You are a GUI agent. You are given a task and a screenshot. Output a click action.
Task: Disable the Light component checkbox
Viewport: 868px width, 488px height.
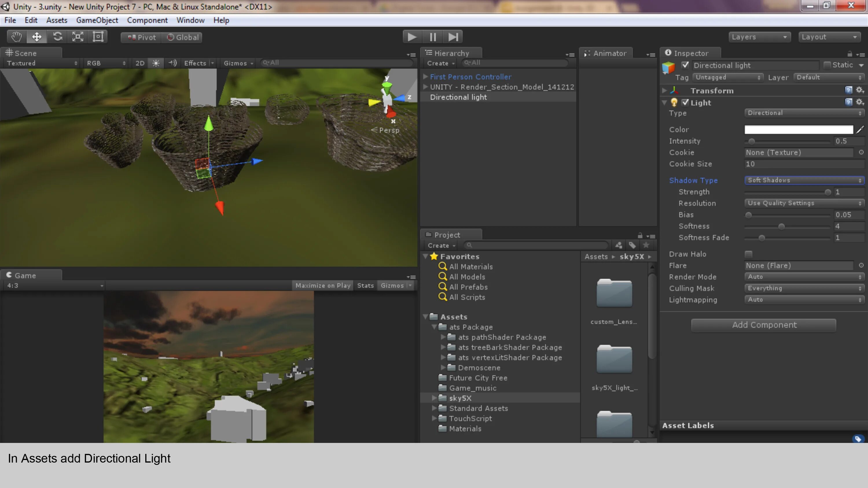coord(685,102)
